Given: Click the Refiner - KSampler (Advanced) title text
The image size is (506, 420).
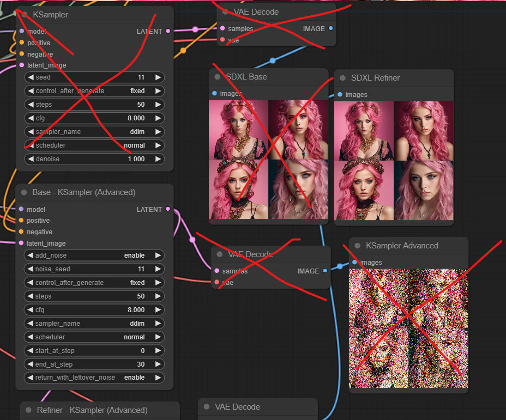Looking at the screenshot, I should pyautogui.click(x=92, y=410).
